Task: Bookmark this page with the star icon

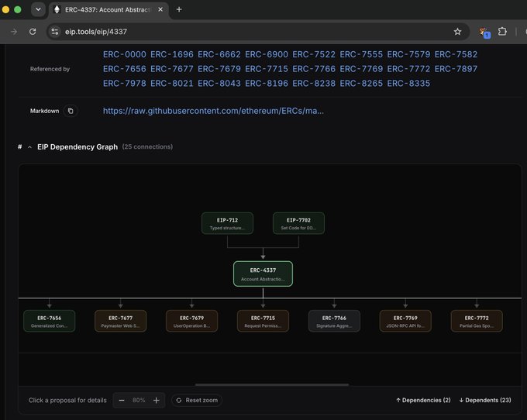Action: 457,32
